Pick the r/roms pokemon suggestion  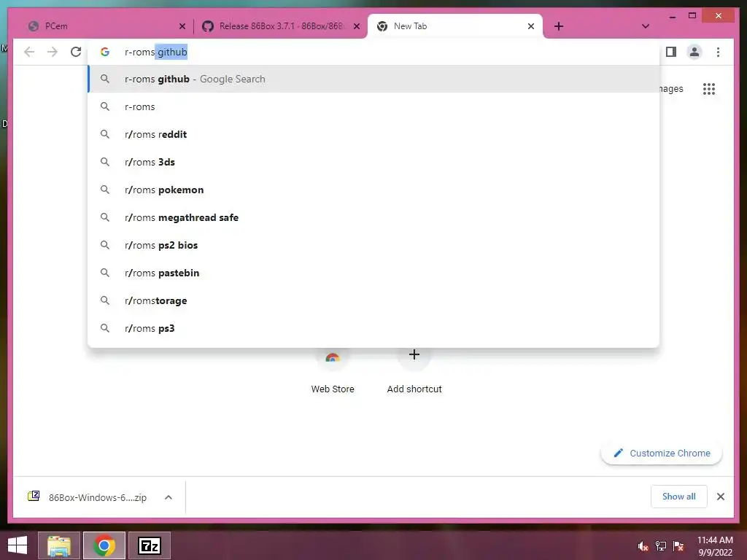[x=373, y=190]
